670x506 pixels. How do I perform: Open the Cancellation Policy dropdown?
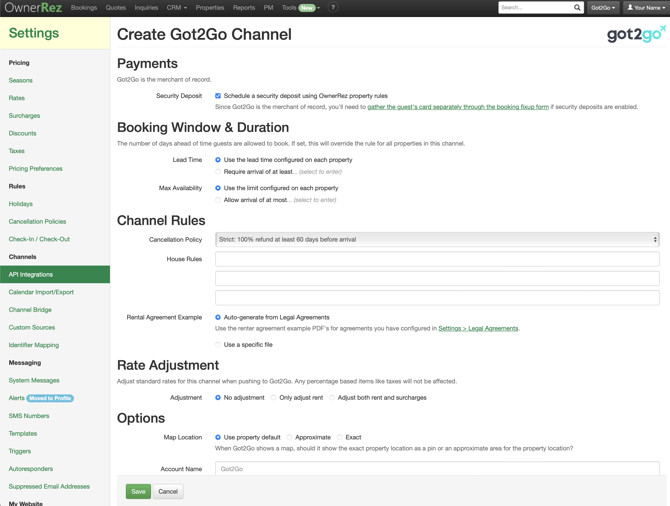[437, 240]
